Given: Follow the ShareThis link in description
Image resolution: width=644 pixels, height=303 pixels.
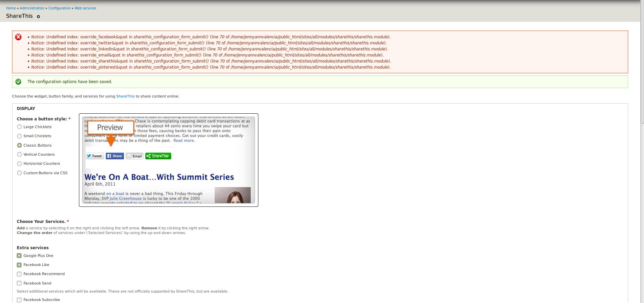Looking at the screenshot, I should click(125, 96).
